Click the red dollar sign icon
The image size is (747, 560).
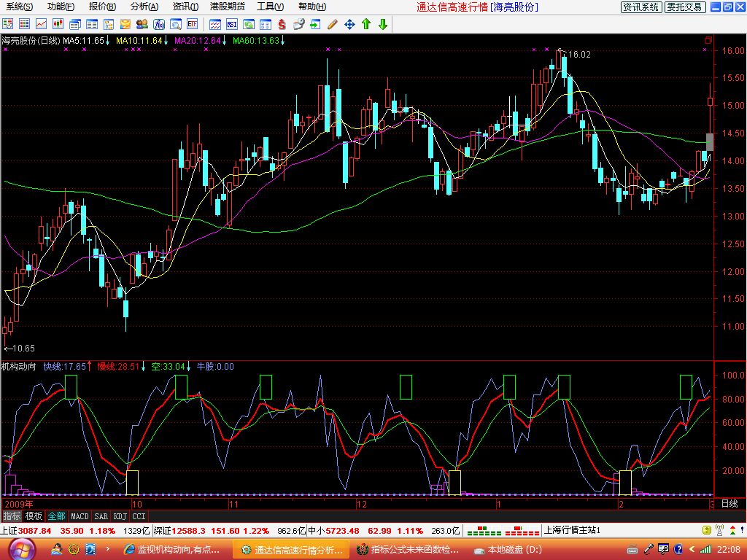point(281,24)
